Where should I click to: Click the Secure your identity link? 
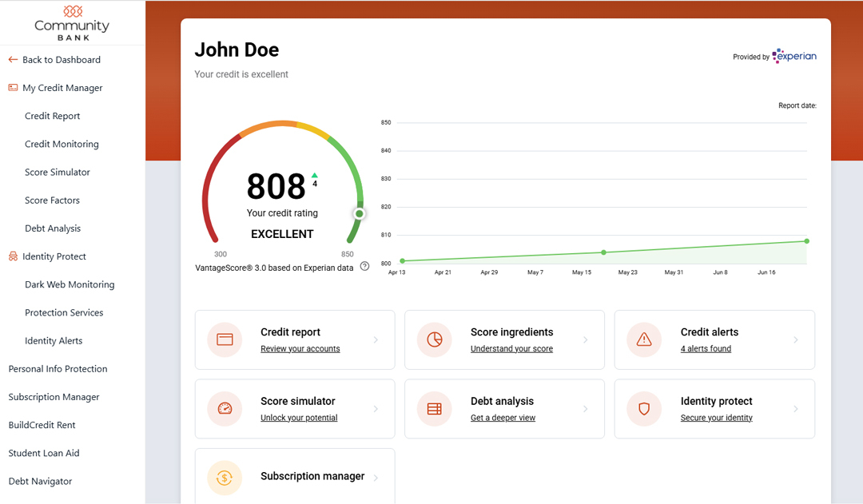pos(717,418)
